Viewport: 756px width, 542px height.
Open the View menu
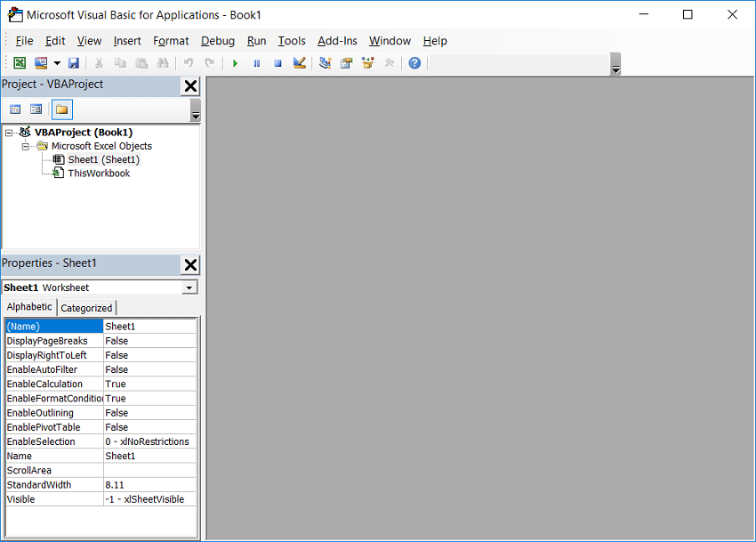tap(89, 41)
